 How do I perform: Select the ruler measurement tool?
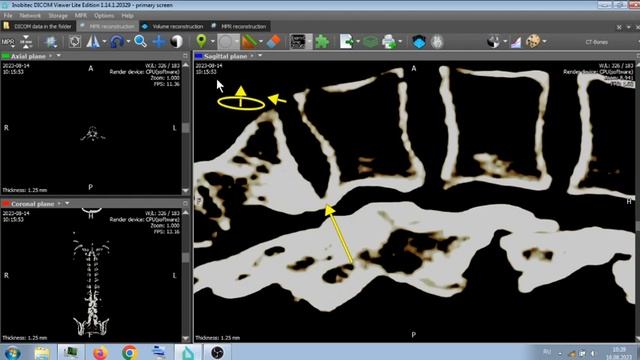click(x=249, y=42)
